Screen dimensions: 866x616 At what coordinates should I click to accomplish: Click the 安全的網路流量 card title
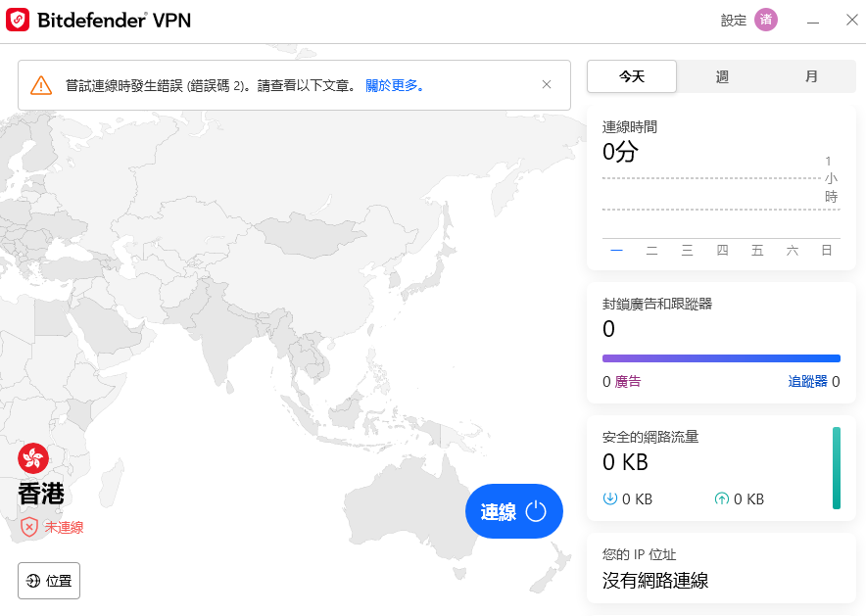650,437
